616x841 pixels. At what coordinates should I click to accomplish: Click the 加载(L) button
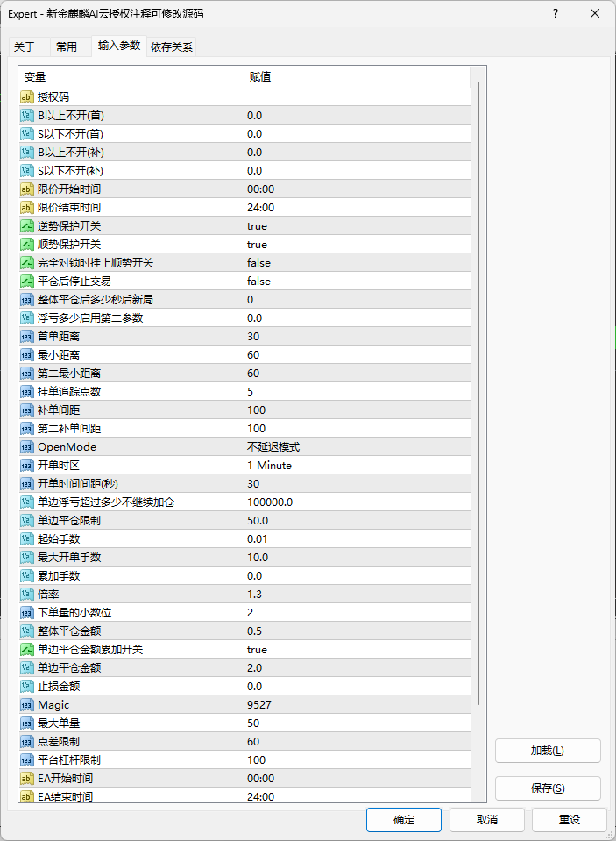click(548, 751)
